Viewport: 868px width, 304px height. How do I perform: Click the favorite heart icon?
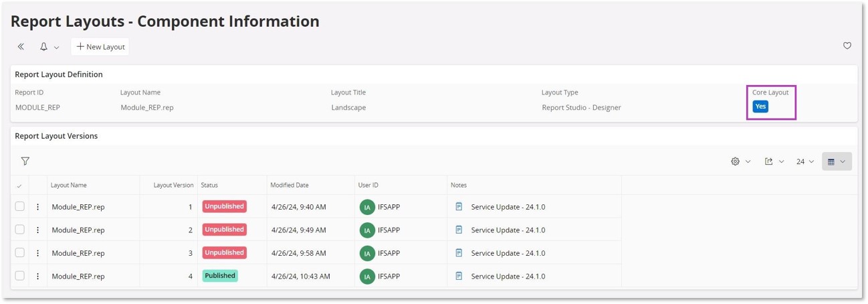[847, 46]
